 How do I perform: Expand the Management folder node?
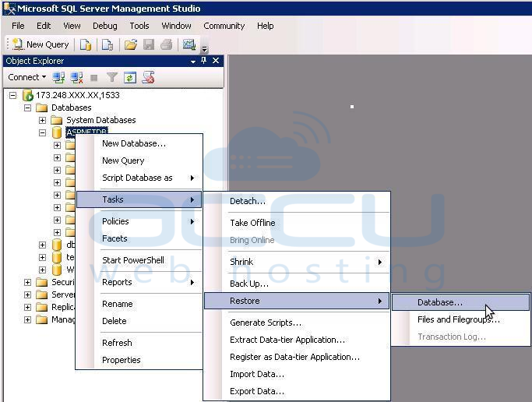[x=27, y=319]
